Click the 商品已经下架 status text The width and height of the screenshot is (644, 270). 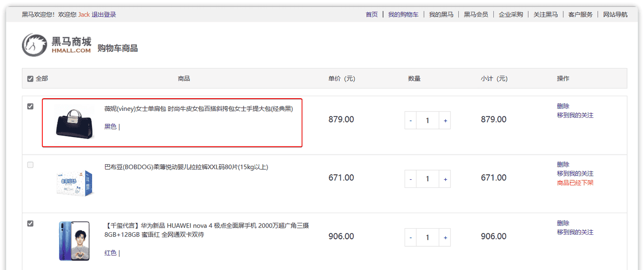click(575, 183)
